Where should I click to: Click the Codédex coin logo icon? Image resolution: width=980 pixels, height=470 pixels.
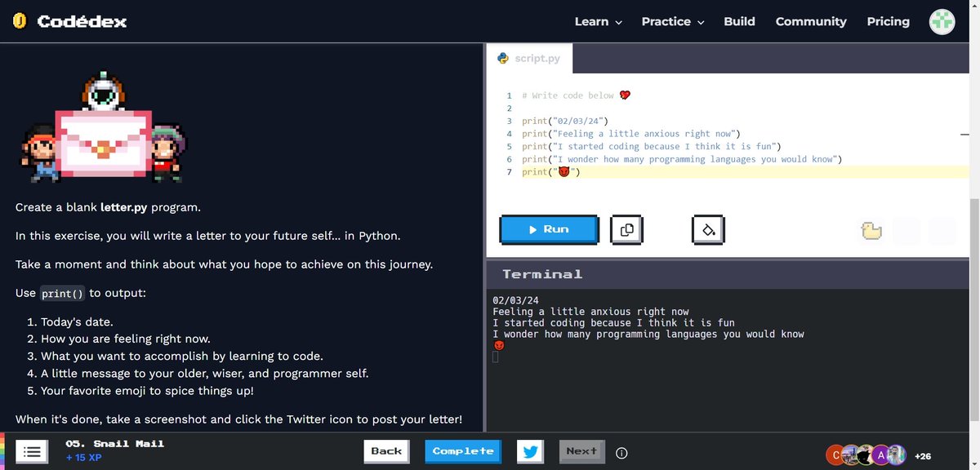[21, 22]
